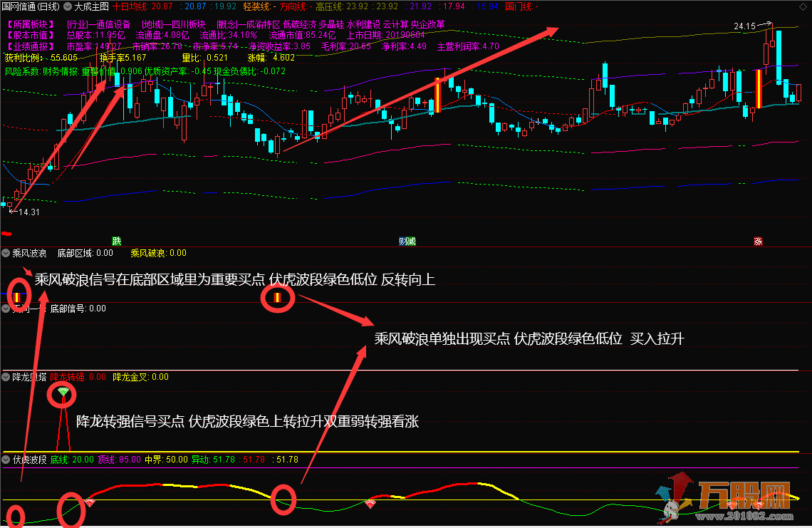The height and width of the screenshot is (528, 812).
Task: Click the first 乘风破浪 signal bar at far left
Action: tap(16, 297)
